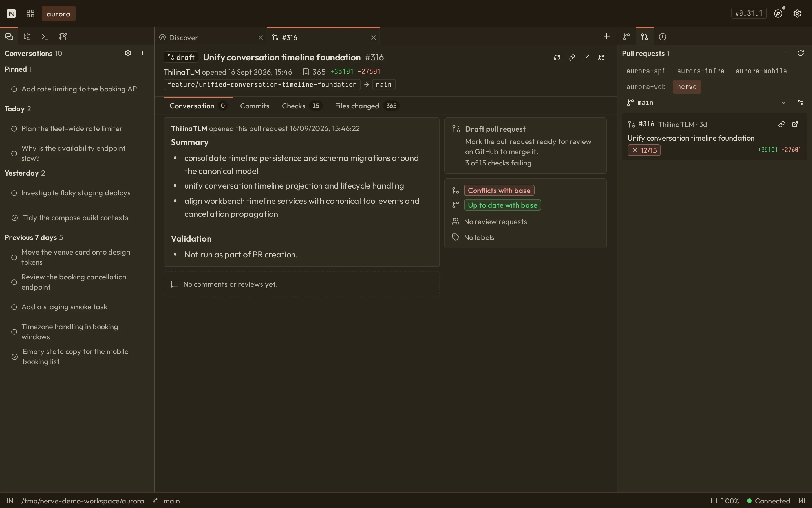Refresh the pull requests list

(x=801, y=53)
